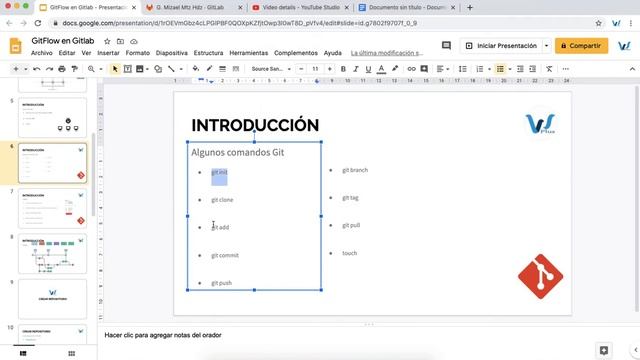The image size is (640, 360).
Task: Click the Compartir share button
Action: (581, 46)
